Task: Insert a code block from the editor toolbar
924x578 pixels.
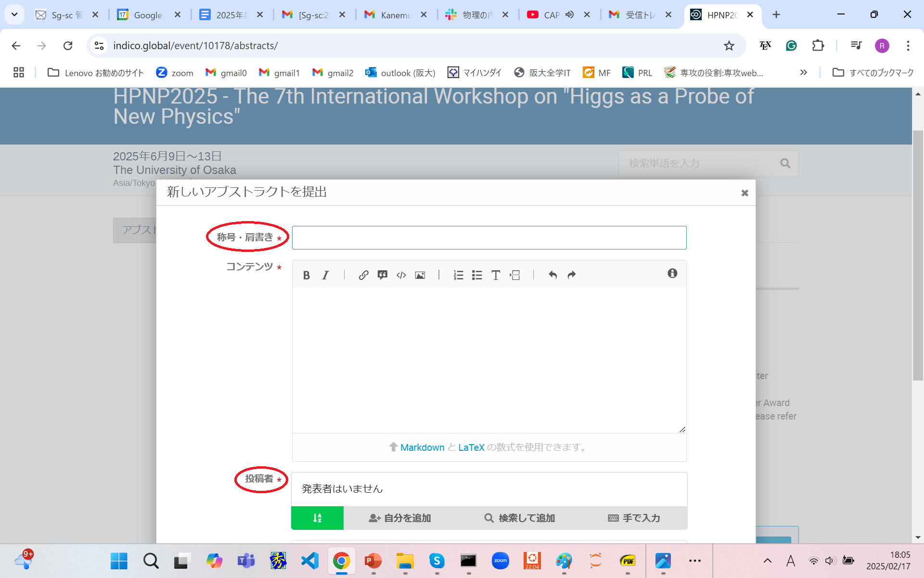Action: pyautogui.click(x=401, y=275)
